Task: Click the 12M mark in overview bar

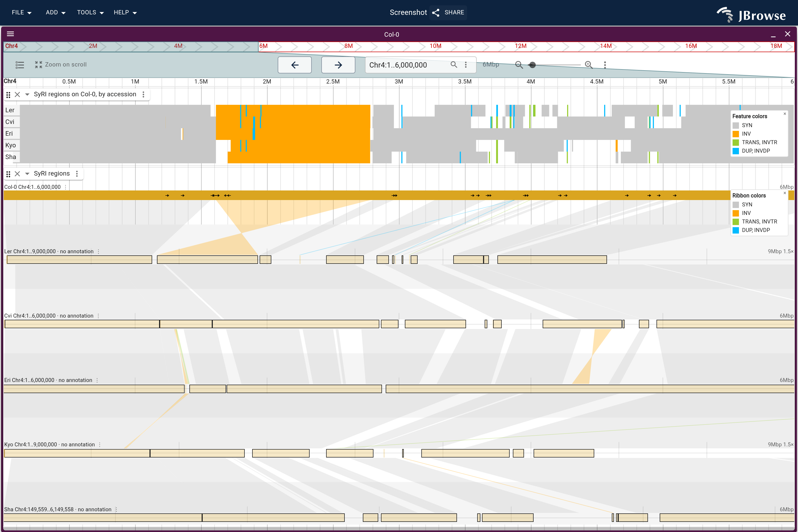Action: click(x=521, y=46)
